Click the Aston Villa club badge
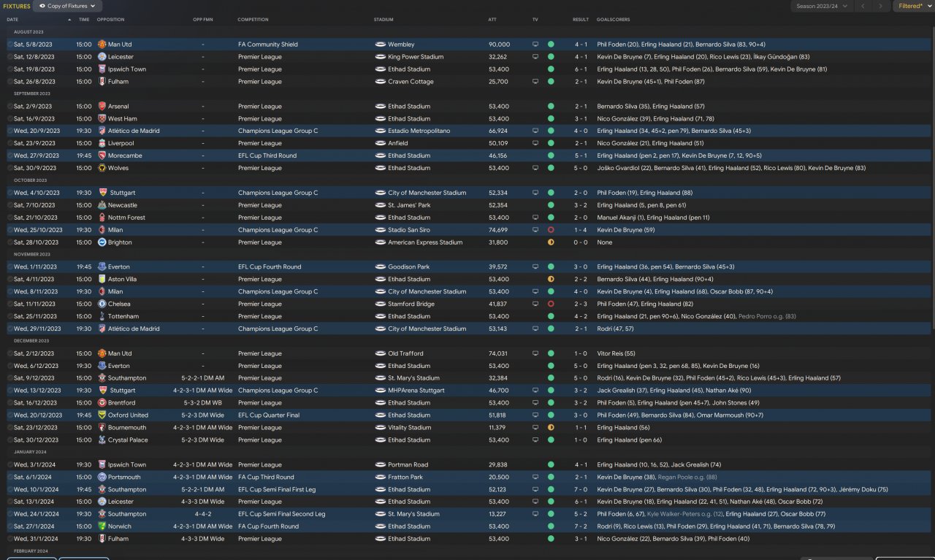935x560 pixels. point(102,280)
